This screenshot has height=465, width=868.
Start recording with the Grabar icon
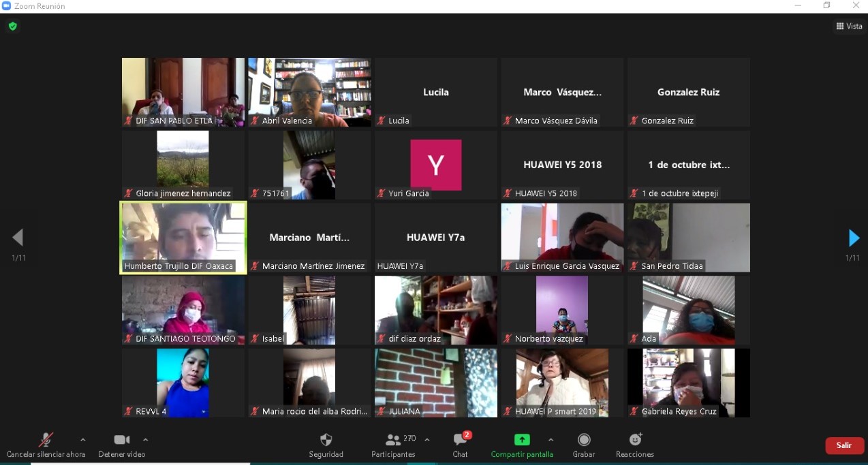(x=584, y=440)
